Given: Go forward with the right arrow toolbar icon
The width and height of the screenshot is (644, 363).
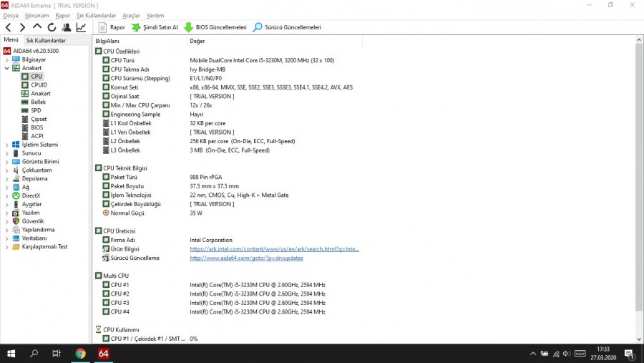Looking at the screenshot, I should click(x=23, y=27).
